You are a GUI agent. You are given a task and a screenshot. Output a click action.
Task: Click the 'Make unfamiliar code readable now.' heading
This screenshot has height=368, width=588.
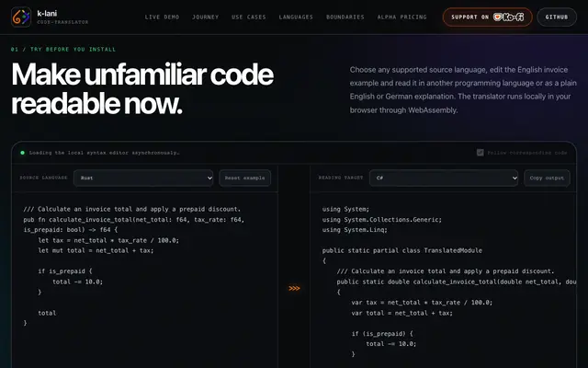coord(142,88)
